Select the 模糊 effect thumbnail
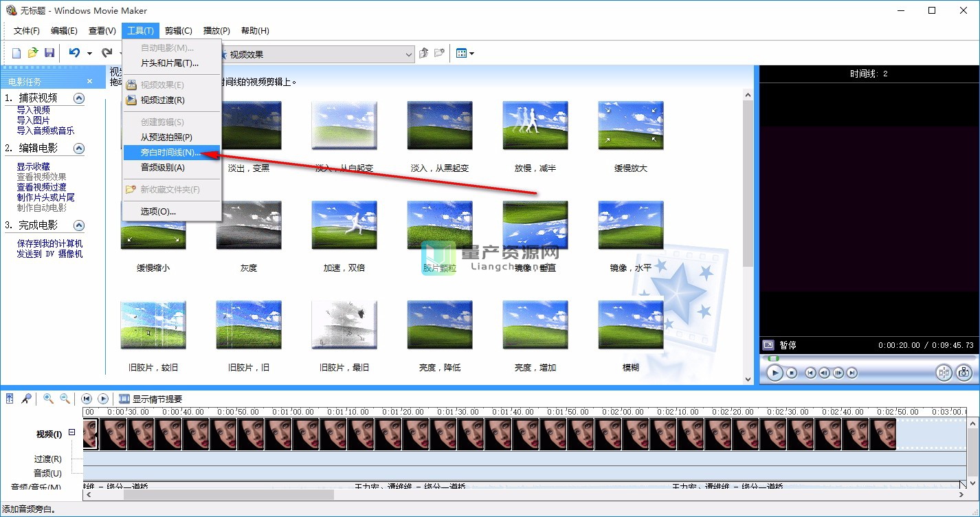 click(x=631, y=325)
